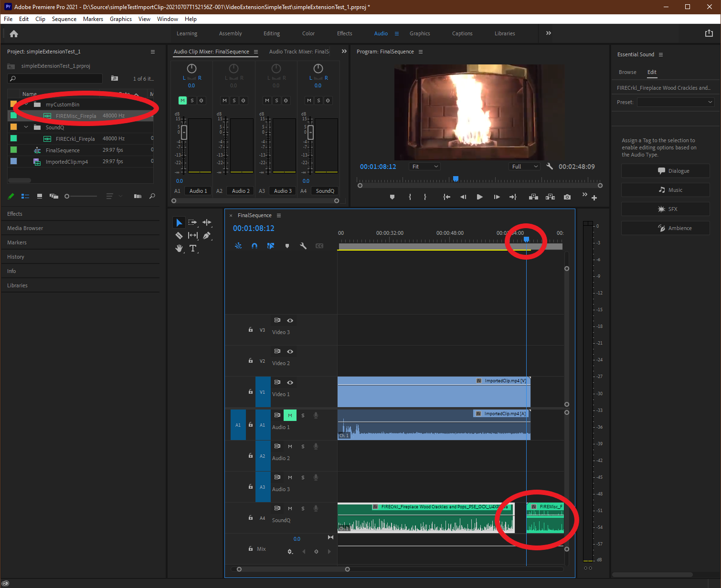Select the Track Select Forward tool
721x588 pixels.
click(192, 222)
